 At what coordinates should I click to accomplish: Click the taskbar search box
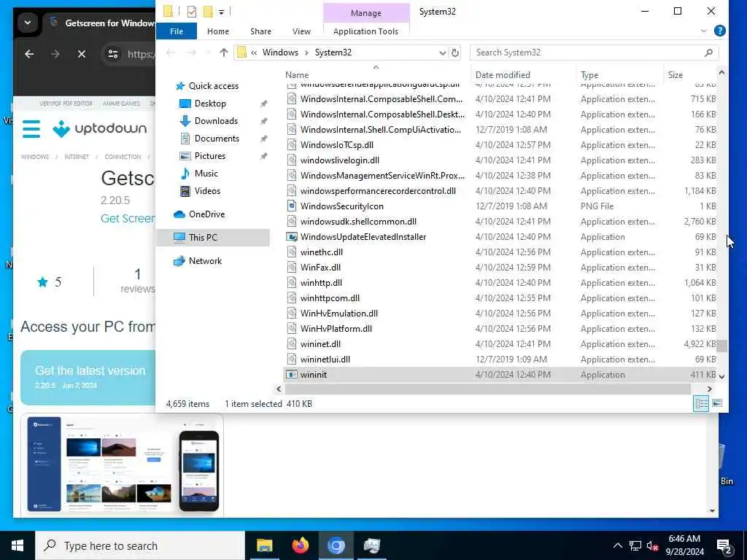tap(140, 545)
